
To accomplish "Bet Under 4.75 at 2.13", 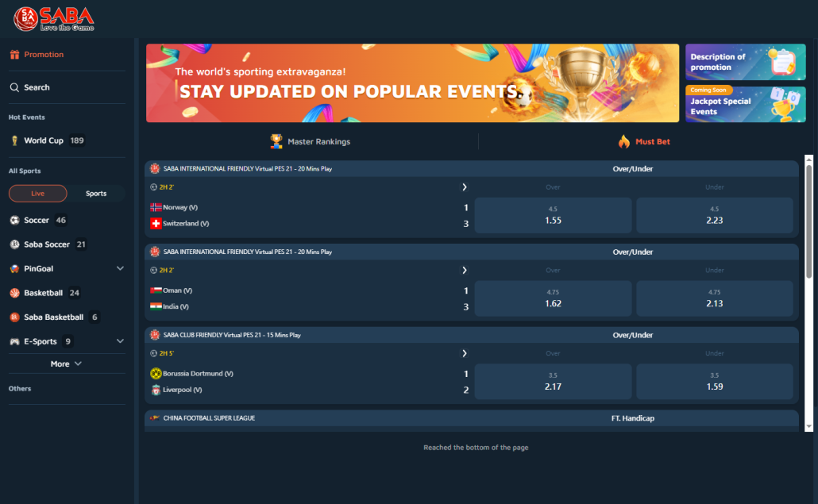I will 715,298.
